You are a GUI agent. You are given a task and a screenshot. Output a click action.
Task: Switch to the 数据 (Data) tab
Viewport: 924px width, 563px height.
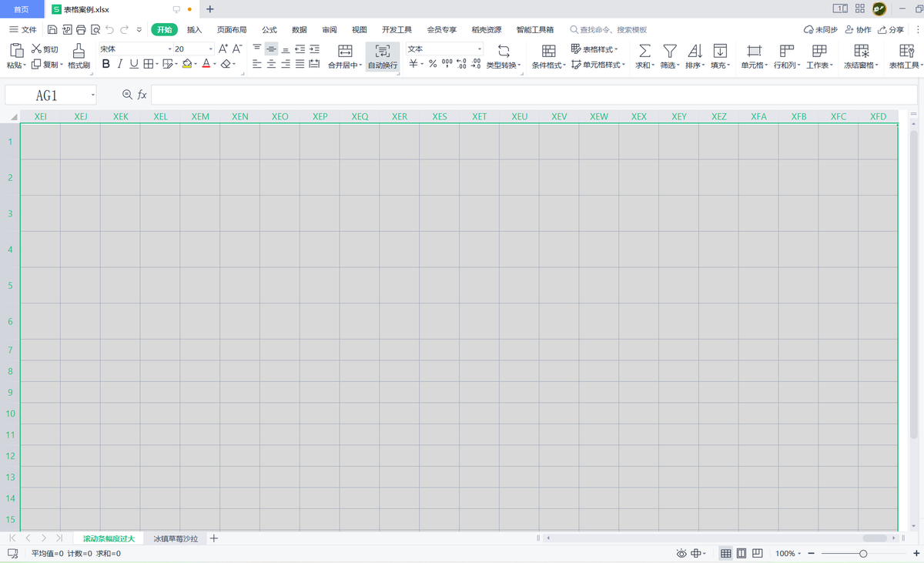pos(300,30)
